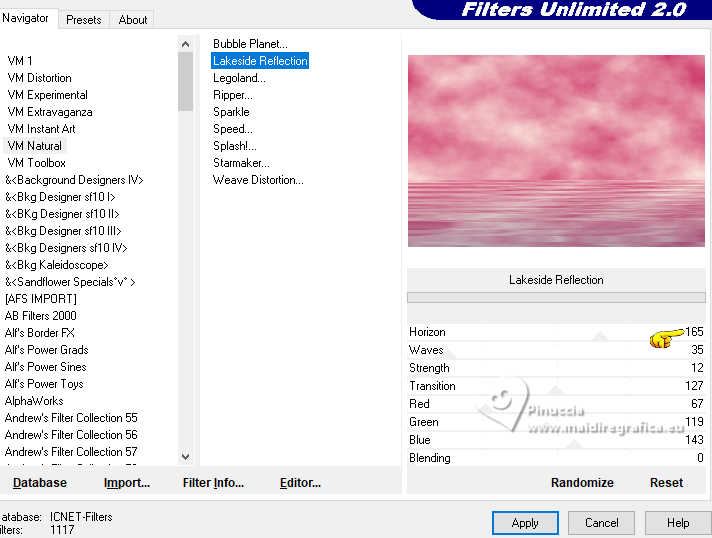Select &<Bkg Kaleidoscope> category
The height and width of the screenshot is (538, 712).
(56, 265)
